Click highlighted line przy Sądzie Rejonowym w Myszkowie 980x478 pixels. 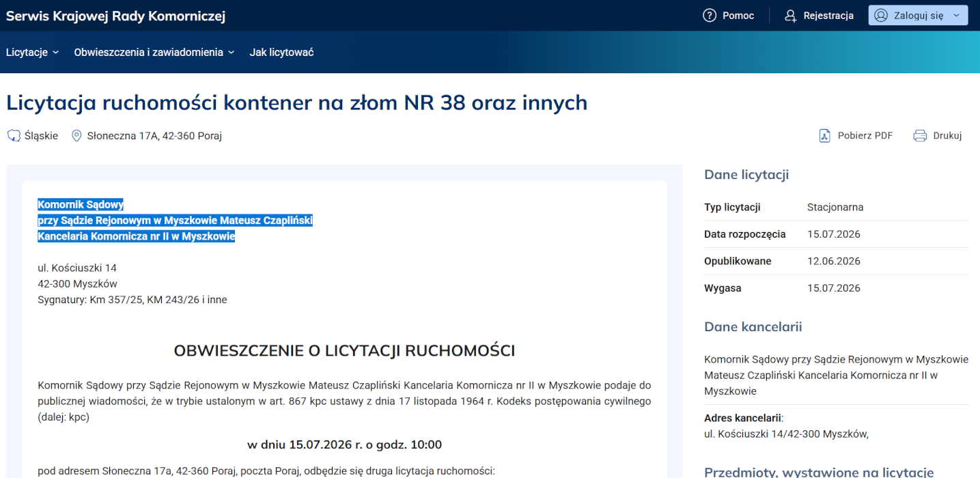pos(175,221)
